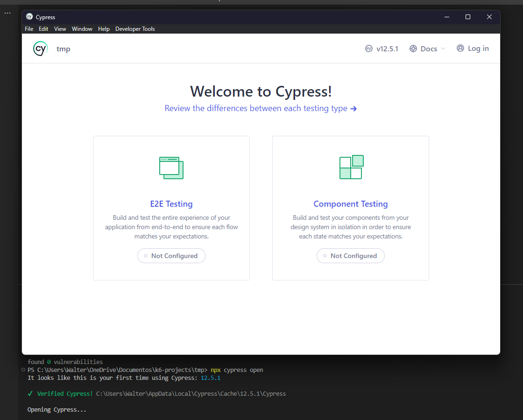Open the Help menu
The width and height of the screenshot is (523, 420).
coord(104,28)
